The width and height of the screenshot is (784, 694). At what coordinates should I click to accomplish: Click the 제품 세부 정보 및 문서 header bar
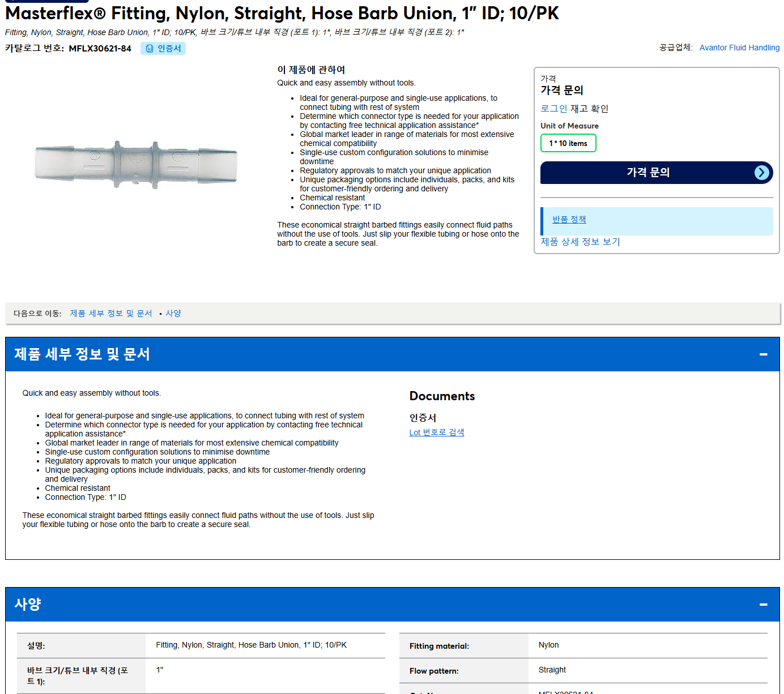[x=392, y=354]
